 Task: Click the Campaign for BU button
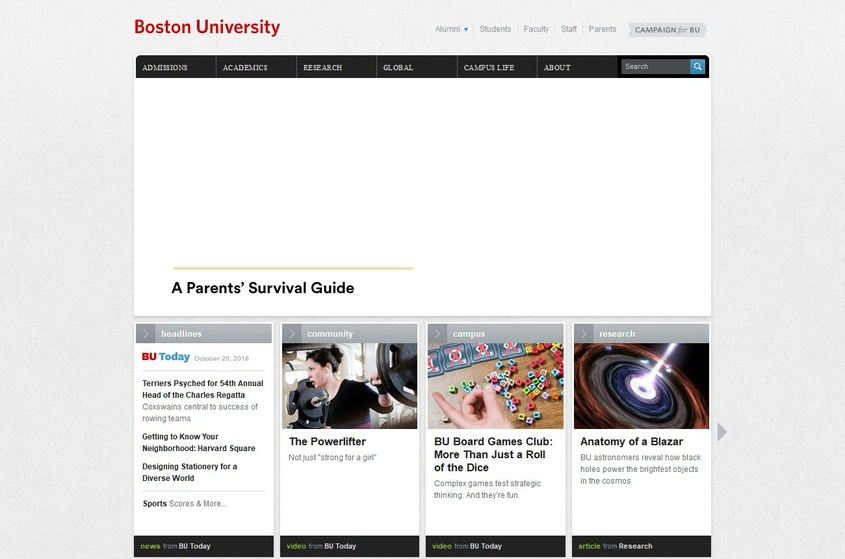click(667, 30)
